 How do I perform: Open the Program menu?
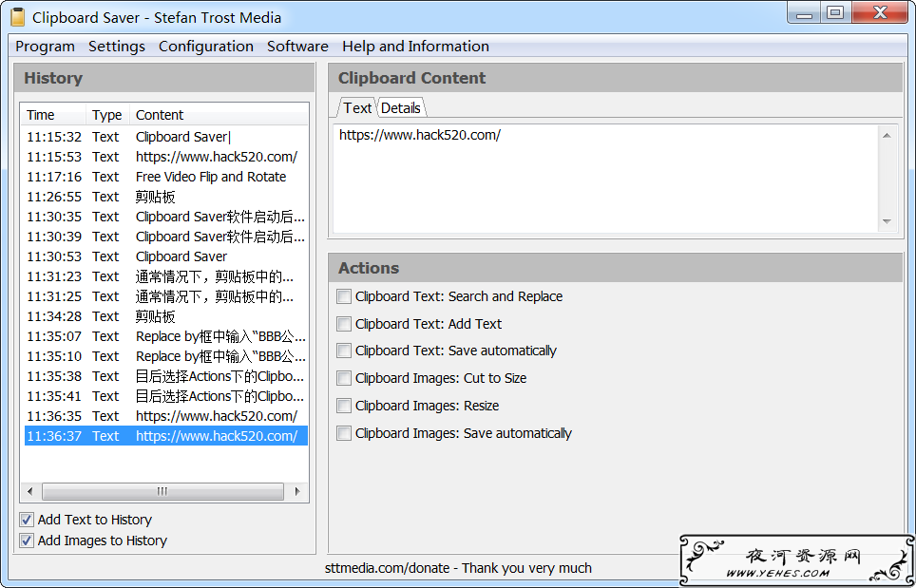45,47
